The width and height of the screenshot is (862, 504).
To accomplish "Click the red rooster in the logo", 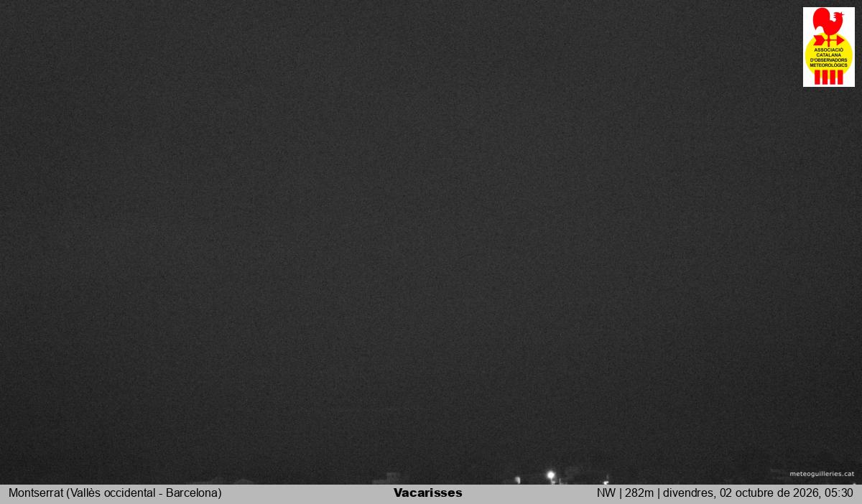I will [x=828, y=20].
